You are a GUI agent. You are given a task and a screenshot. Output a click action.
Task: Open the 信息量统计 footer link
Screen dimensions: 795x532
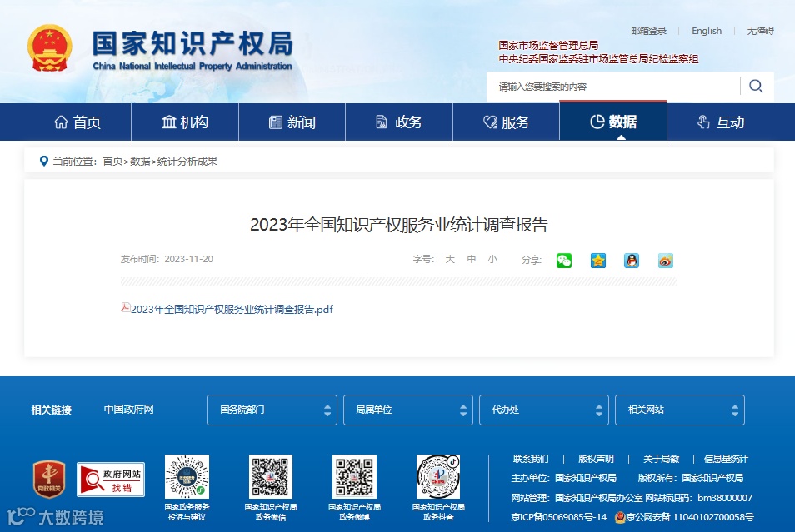(x=726, y=459)
